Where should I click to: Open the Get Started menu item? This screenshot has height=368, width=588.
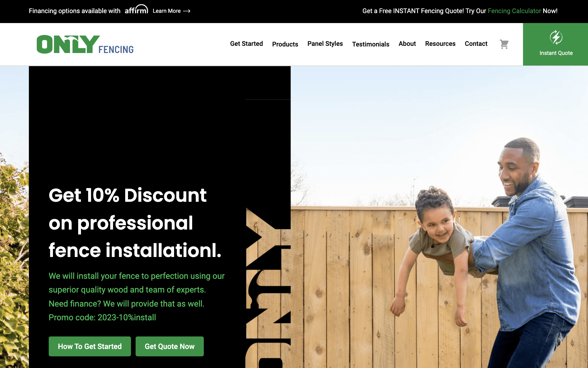coord(246,44)
